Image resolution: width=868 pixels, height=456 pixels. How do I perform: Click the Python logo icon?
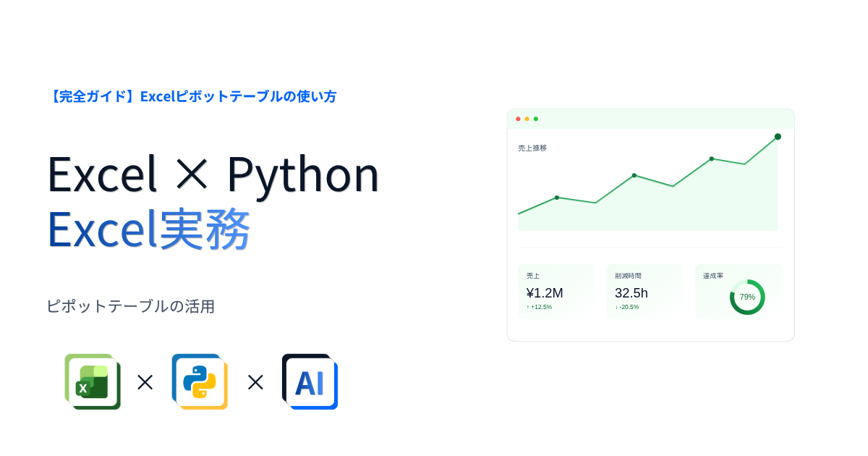[x=200, y=381]
